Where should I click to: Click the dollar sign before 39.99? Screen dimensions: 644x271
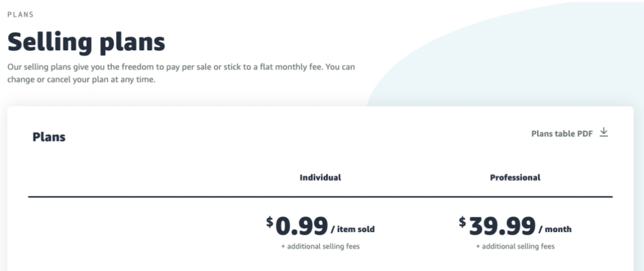(x=462, y=222)
